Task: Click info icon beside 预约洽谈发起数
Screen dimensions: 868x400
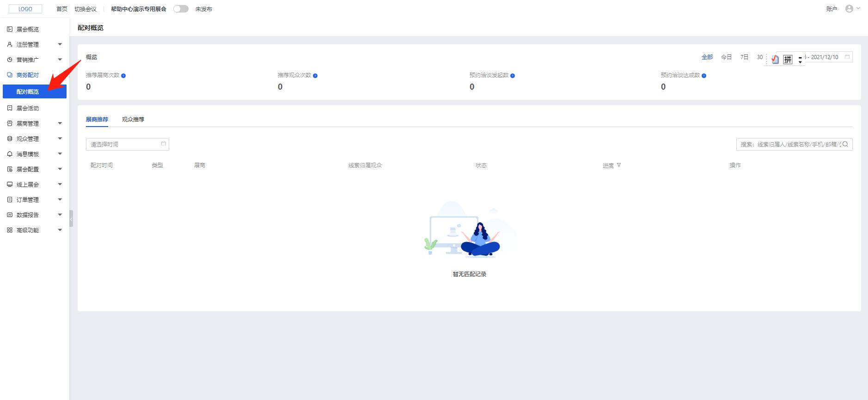Action: (x=513, y=76)
